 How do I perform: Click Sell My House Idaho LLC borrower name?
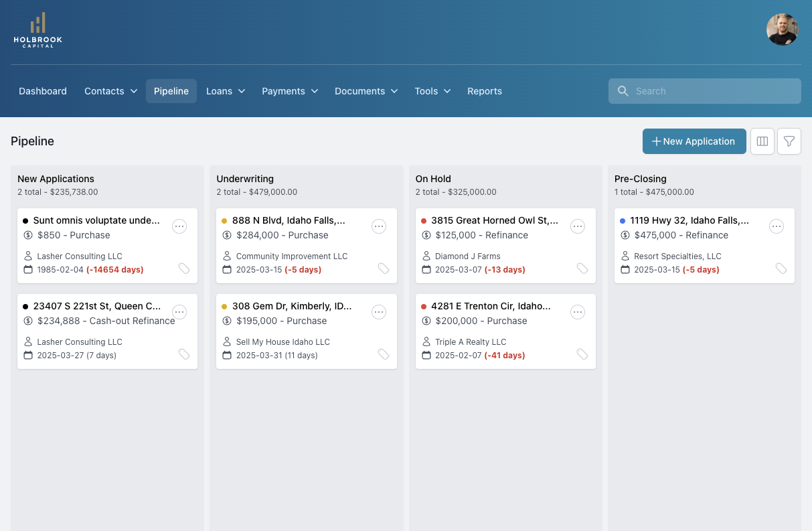pyautogui.click(x=283, y=342)
